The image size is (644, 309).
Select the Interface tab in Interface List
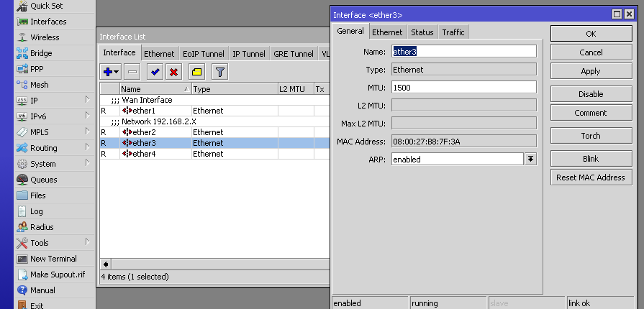[x=119, y=52]
